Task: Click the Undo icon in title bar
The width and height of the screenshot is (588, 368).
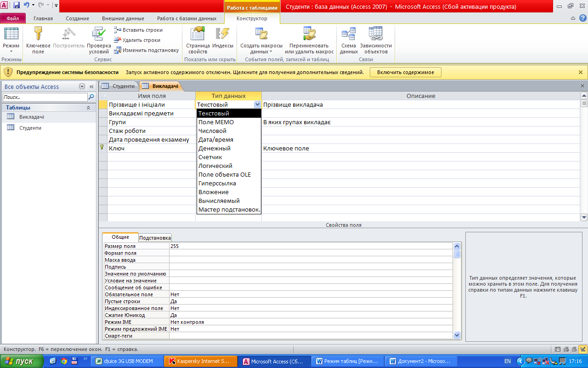Action: (x=26, y=6)
